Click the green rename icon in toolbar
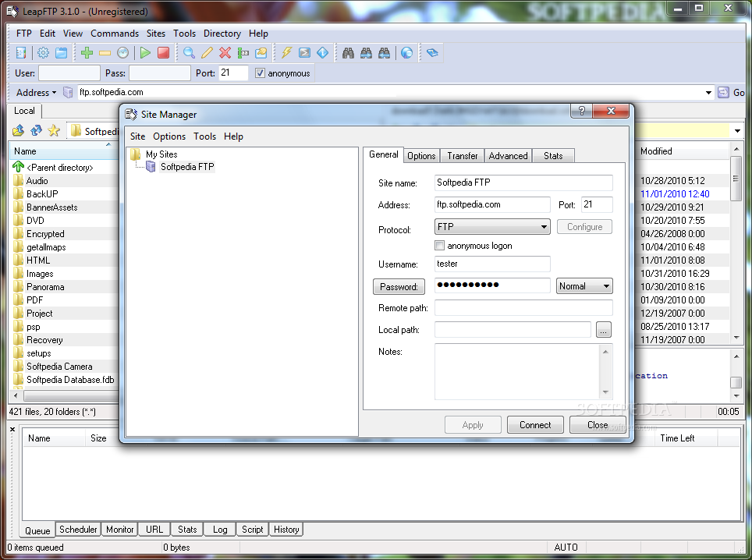Viewport: 752px width, 560px height. click(243, 53)
